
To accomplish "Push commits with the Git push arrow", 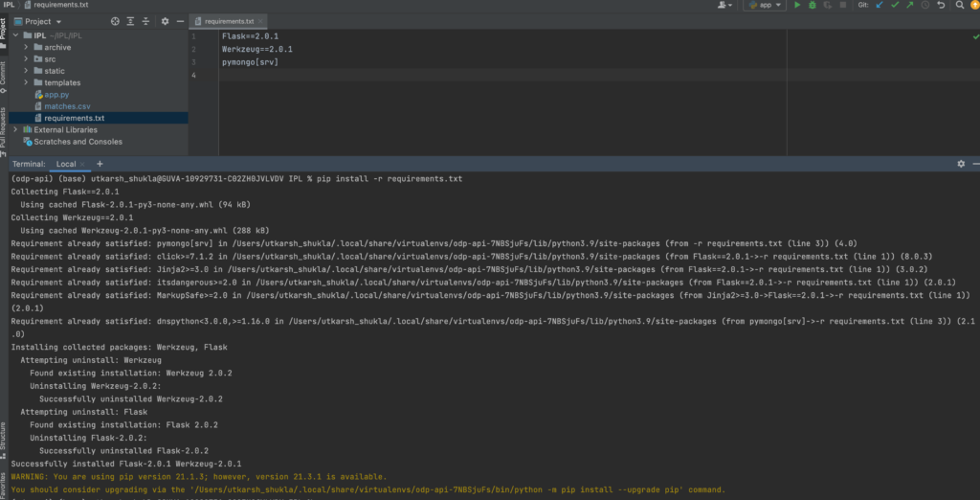I will click(911, 6).
